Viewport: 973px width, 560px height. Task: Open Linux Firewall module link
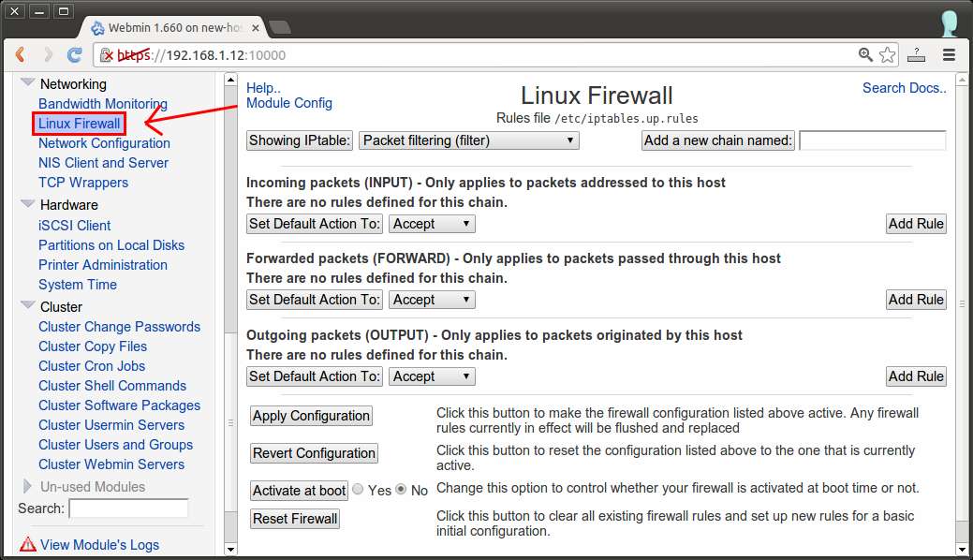pos(80,124)
